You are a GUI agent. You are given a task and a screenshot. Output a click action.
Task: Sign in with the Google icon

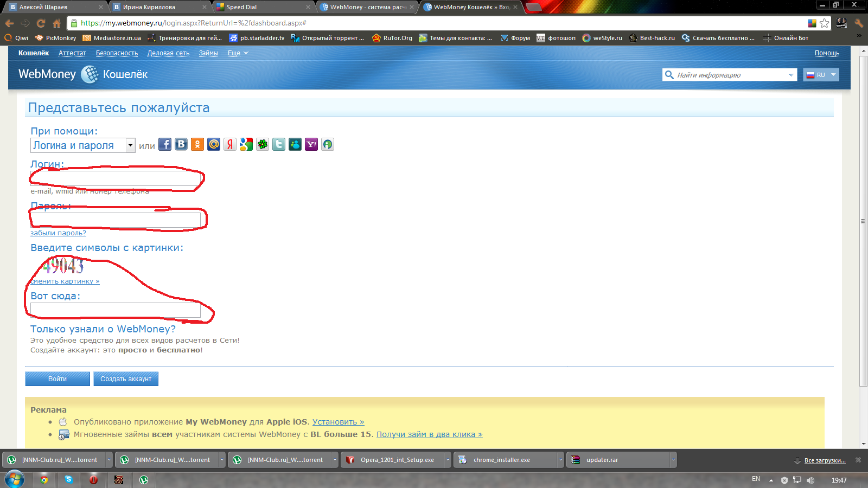coord(246,144)
